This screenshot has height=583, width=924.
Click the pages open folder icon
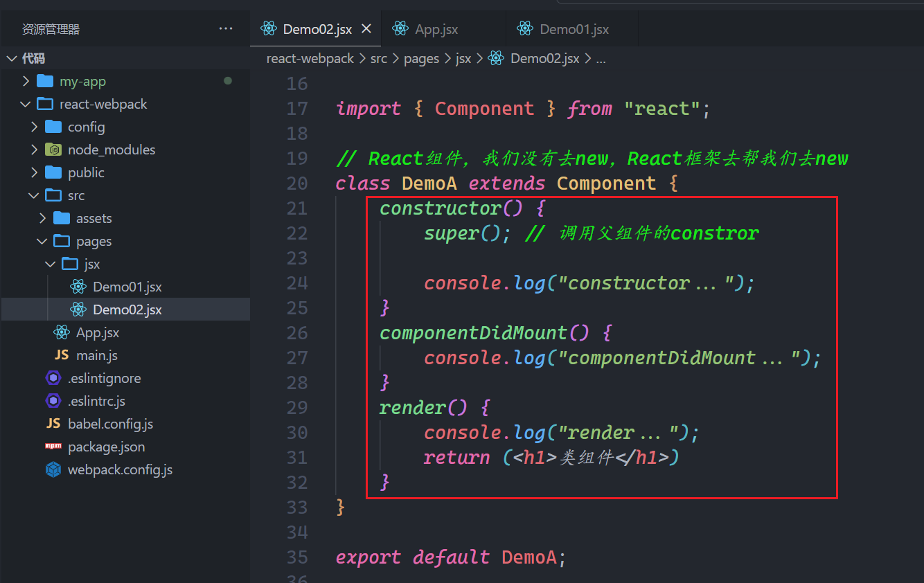[62, 241]
